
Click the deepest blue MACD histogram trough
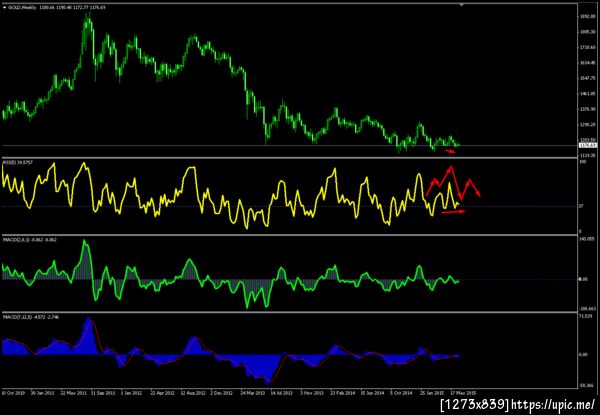click(x=267, y=381)
